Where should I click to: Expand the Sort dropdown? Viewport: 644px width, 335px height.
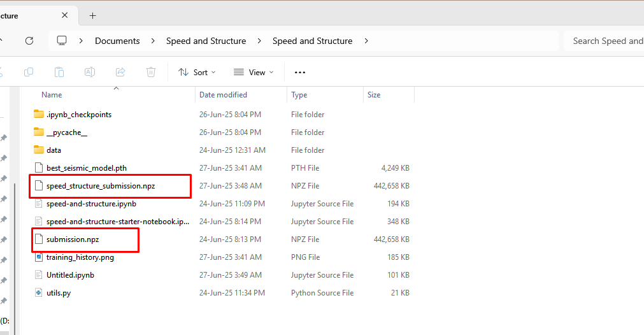(197, 72)
